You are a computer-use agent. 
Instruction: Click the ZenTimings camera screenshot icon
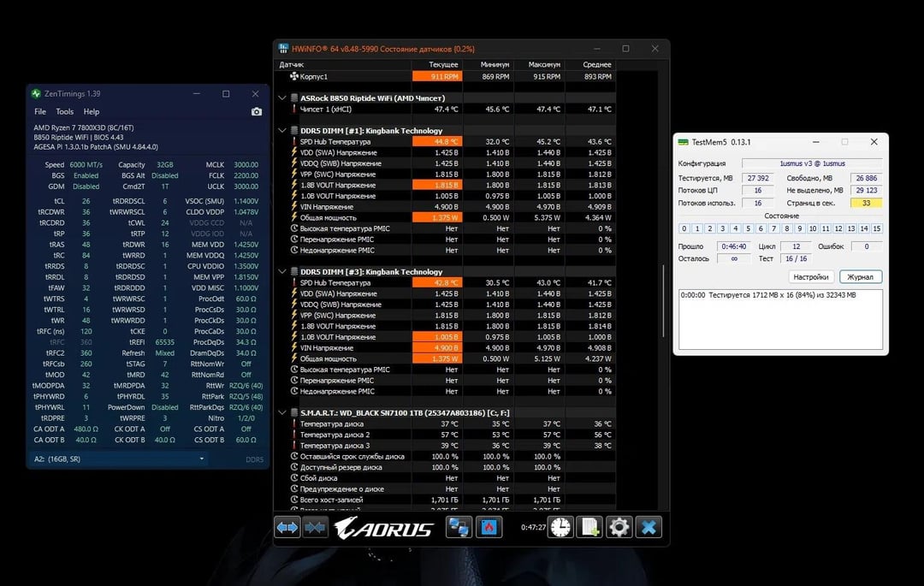click(257, 111)
